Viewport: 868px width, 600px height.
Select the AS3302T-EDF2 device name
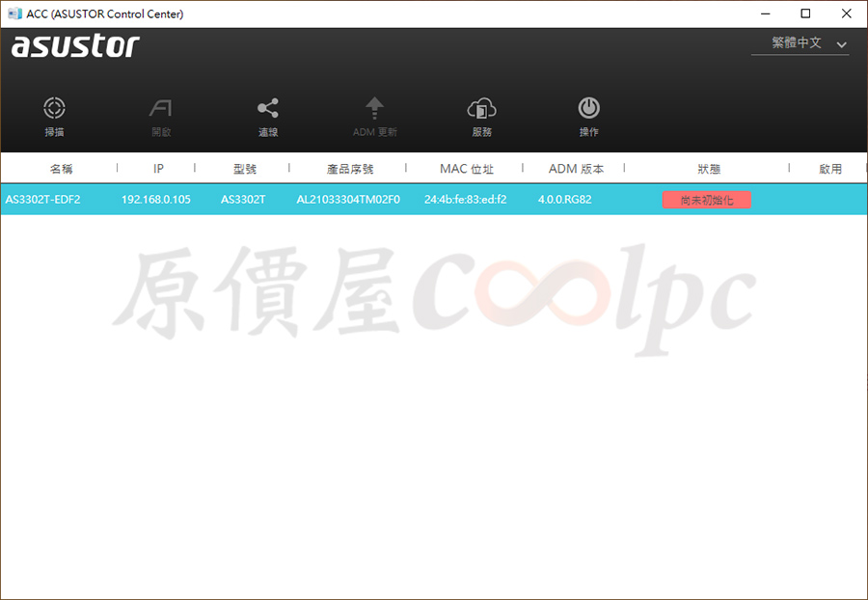click(x=42, y=200)
